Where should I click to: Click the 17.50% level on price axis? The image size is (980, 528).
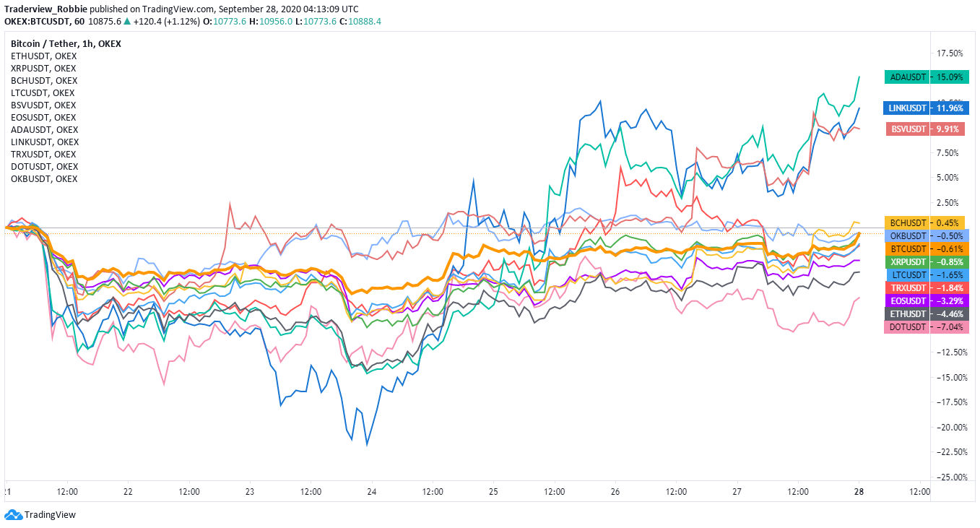pos(950,53)
